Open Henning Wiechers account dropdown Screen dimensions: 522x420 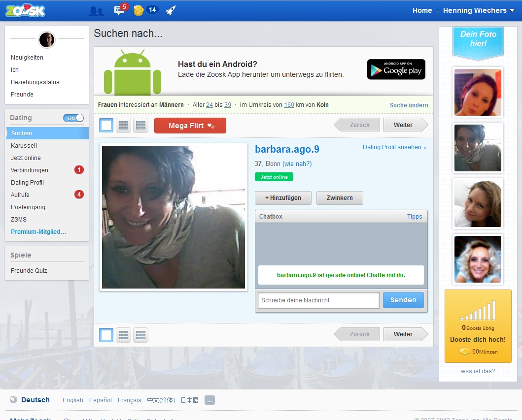coord(479,10)
